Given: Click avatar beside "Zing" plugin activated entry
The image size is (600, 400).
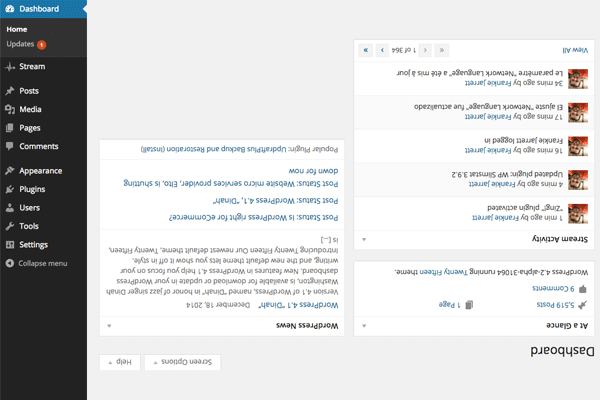Looking at the screenshot, I should click(578, 214).
